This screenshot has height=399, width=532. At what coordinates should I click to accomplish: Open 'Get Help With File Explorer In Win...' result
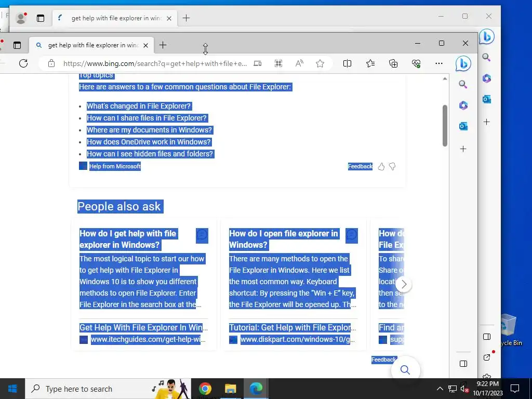coord(143,327)
